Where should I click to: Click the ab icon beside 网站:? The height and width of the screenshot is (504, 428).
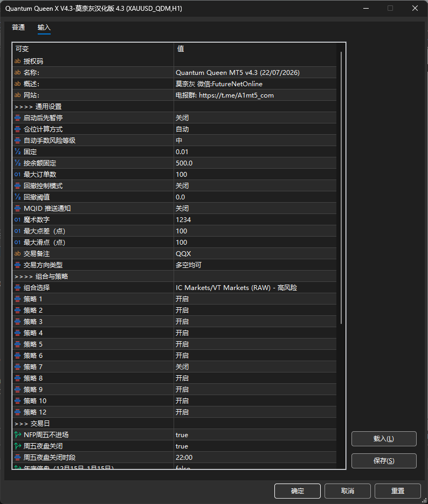tap(18, 95)
